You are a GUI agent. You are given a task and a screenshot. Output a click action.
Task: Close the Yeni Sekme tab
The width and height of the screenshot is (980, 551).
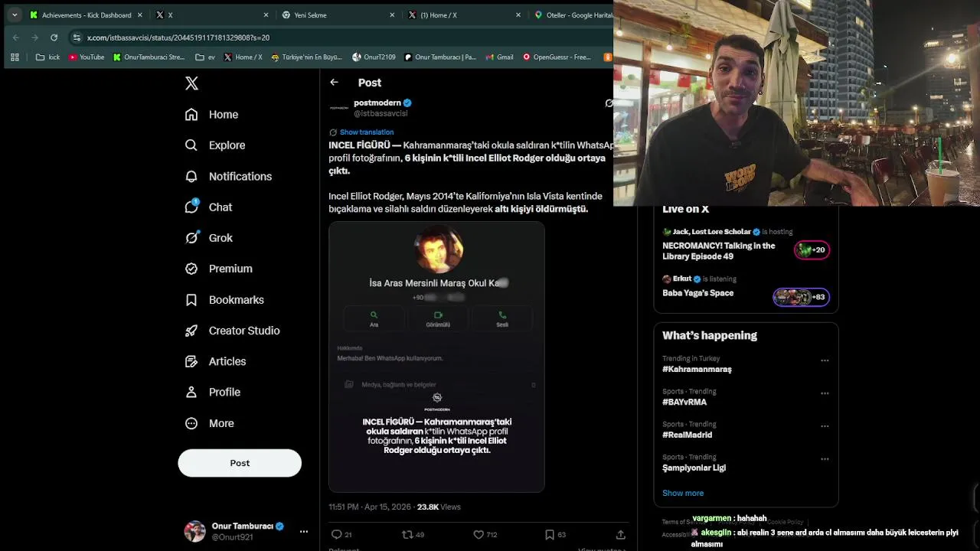[x=392, y=15]
